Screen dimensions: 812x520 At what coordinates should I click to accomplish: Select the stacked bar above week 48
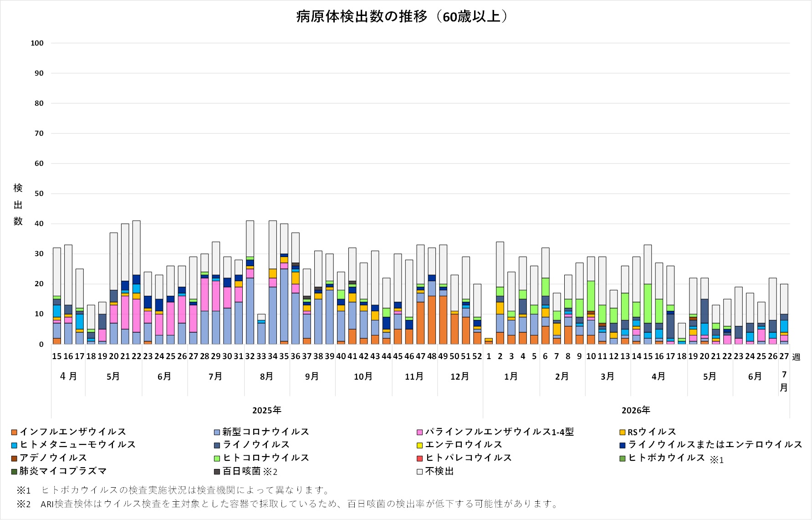click(432, 296)
